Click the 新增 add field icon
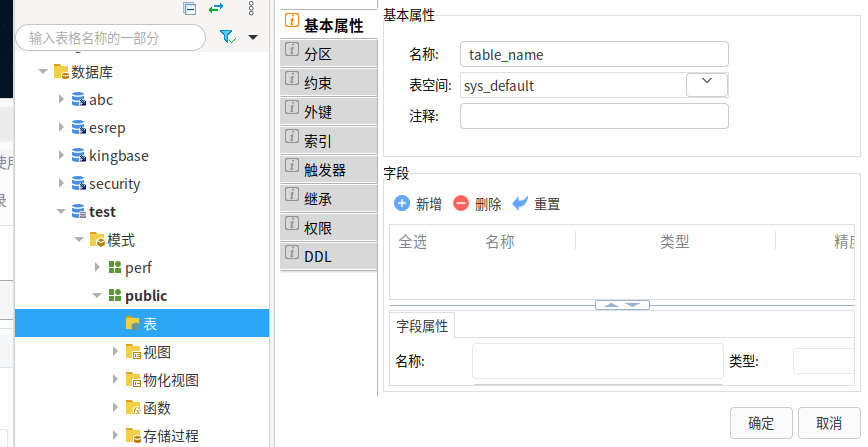The image size is (868, 447). (x=402, y=203)
